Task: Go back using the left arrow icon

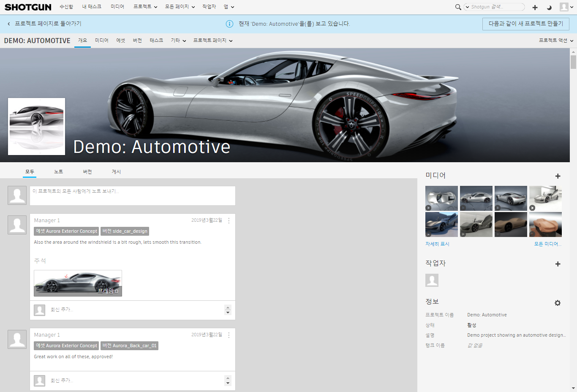Action: tap(8, 24)
